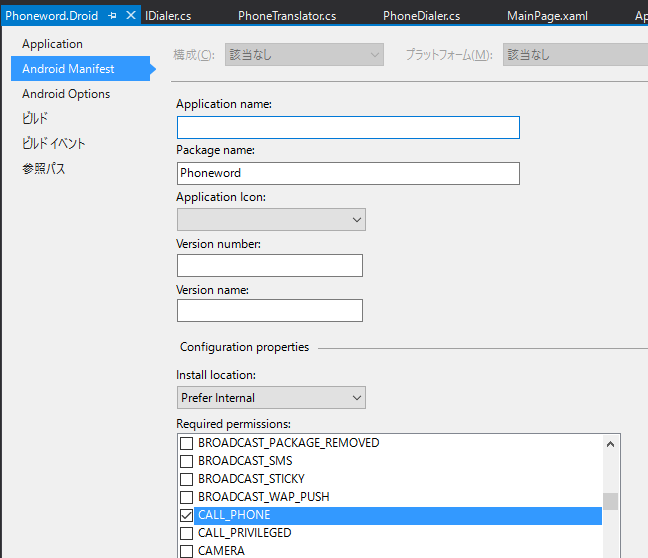648x558 pixels.
Task: Click the permissions list scrollbar thumb
Action: pyautogui.click(x=610, y=501)
